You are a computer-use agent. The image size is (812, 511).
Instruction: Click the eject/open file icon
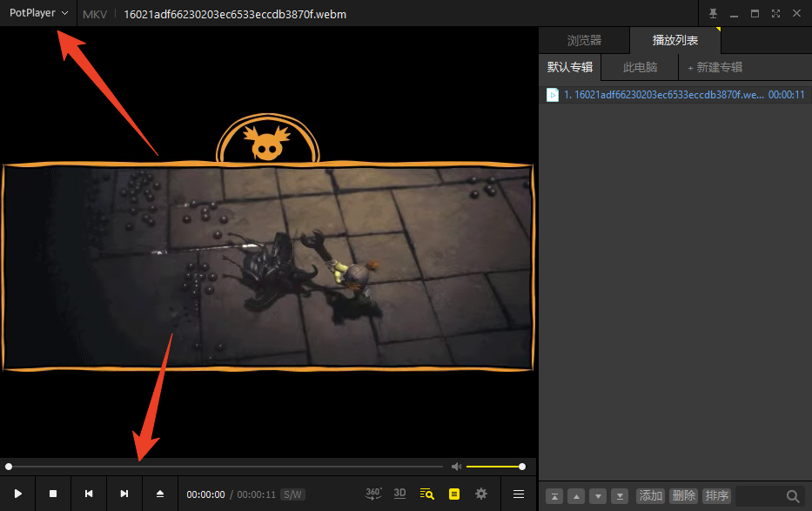click(x=160, y=494)
